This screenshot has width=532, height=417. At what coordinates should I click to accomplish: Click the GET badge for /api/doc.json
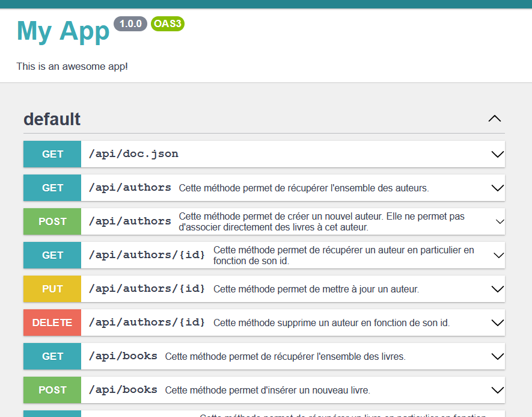click(52, 154)
